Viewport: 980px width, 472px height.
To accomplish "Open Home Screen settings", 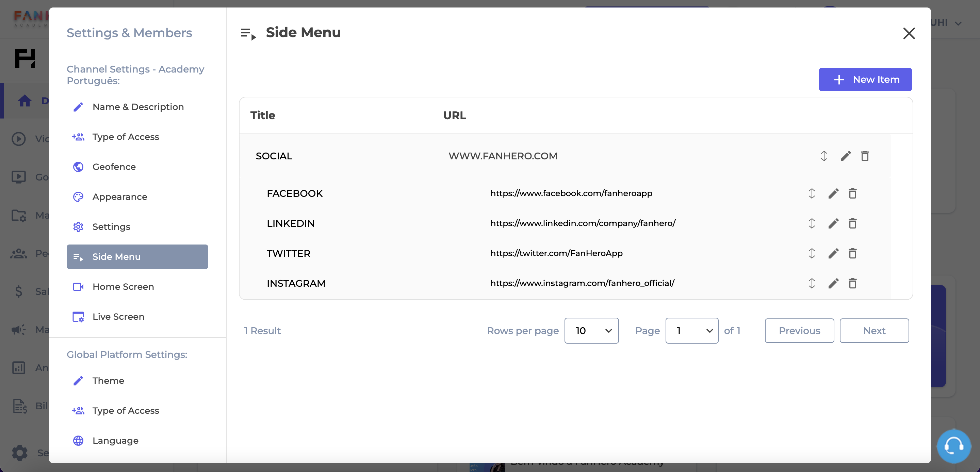I will (137, 287).
